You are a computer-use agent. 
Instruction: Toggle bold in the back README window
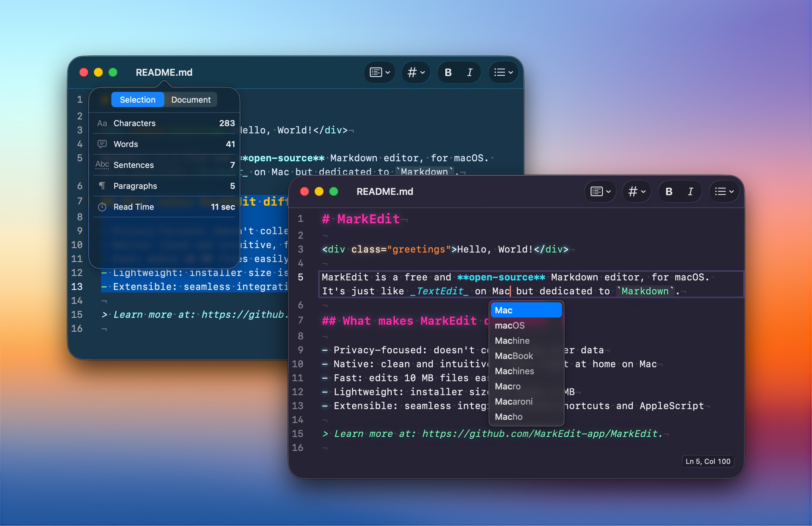click(x=448, y=72)
